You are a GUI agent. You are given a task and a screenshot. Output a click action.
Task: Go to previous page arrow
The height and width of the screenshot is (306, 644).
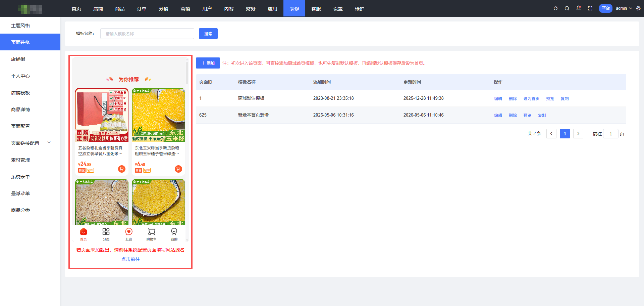[x=551, y=134]
